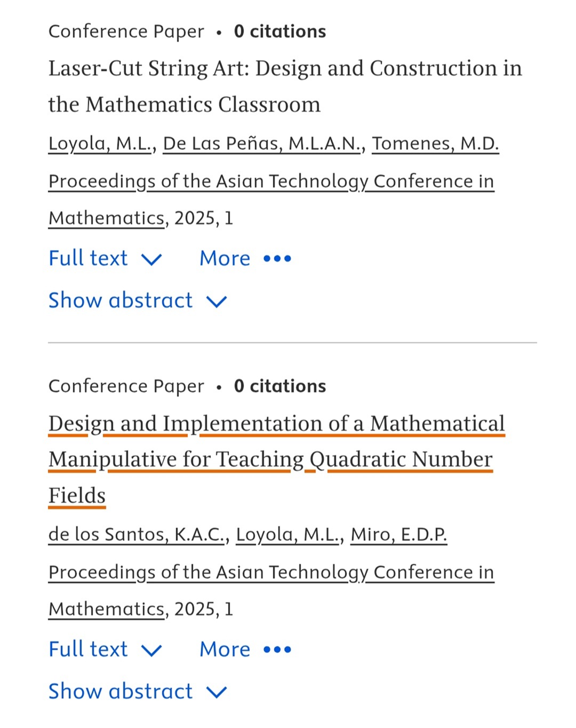The height and width of the screenshot is (728, 576).
Task: Open author Loyola, M.L. on the second paper
Action: click(x=287, y=534)
